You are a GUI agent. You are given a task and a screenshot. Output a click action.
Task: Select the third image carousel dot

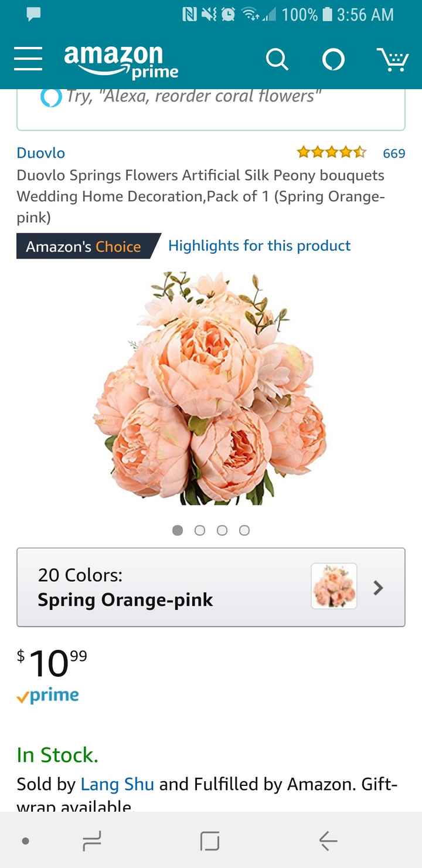pyautogui.click(x=222, y=530)
